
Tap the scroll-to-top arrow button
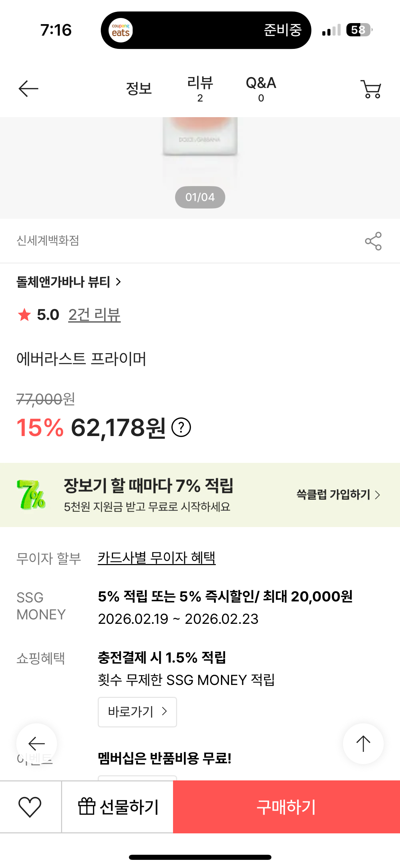363,744
